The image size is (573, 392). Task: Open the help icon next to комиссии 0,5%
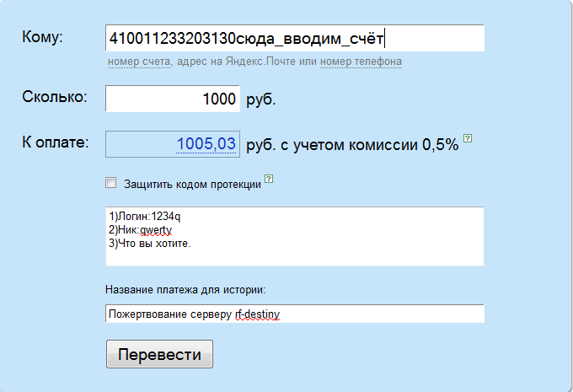click(x=468, y=138)
